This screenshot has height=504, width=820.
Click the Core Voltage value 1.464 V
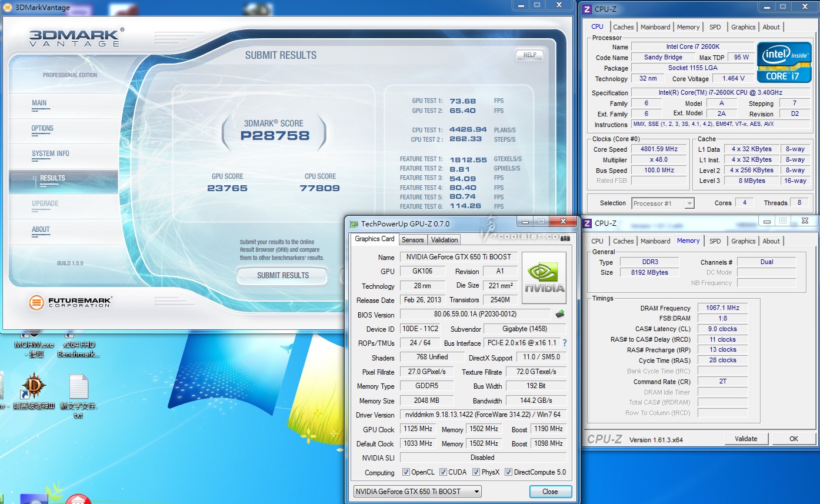point(733,78)
